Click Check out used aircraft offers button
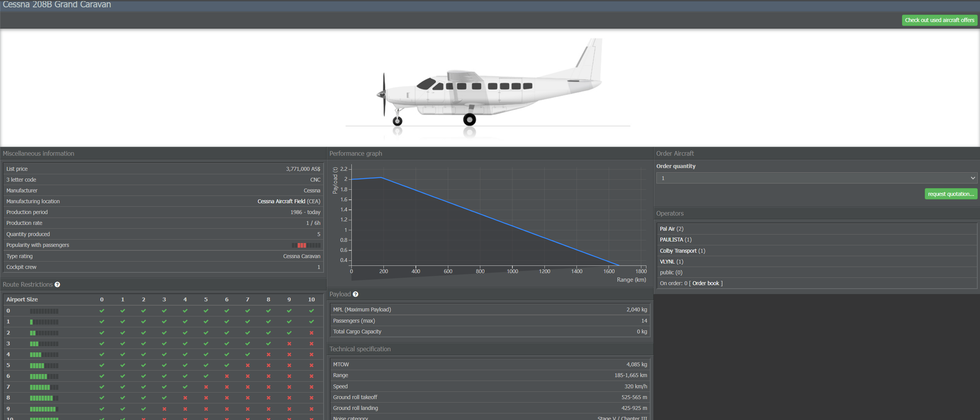This screenshot has height=420, width=980. [939, 20]
